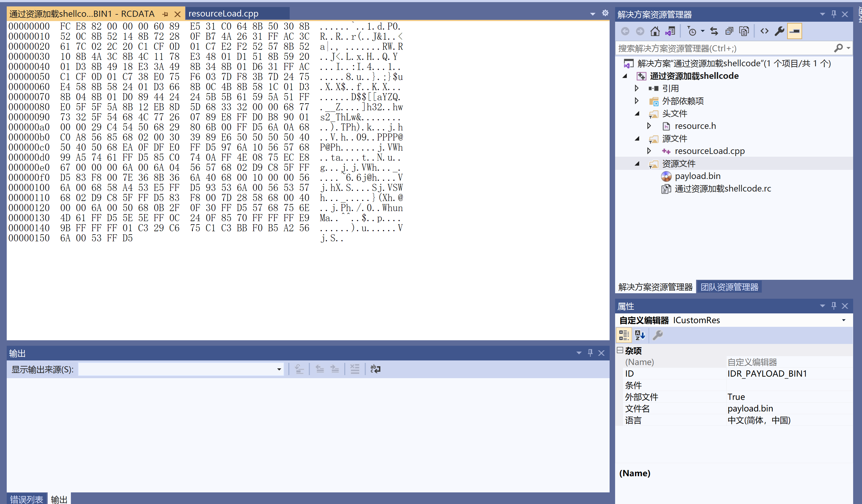This screenshot has width=862, height=504.
Task: Click the 外部文件 value True
Action: (736, 397)
